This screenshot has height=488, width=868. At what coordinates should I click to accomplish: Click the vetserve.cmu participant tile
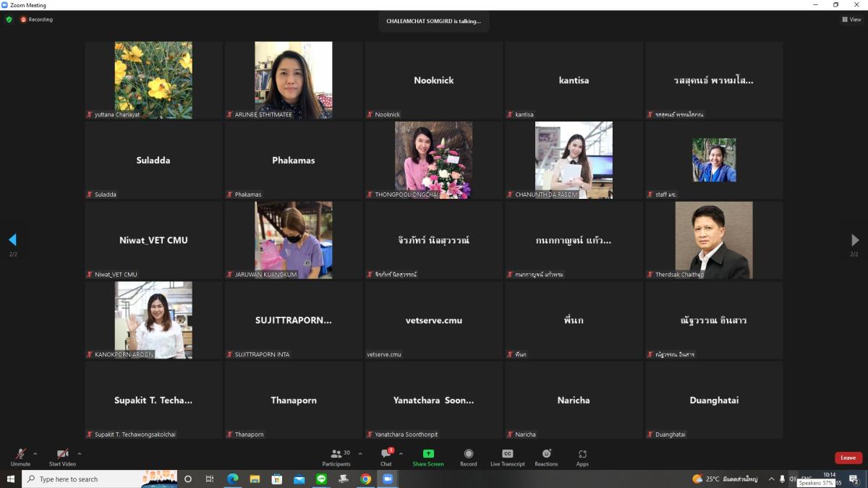[433, 320]
